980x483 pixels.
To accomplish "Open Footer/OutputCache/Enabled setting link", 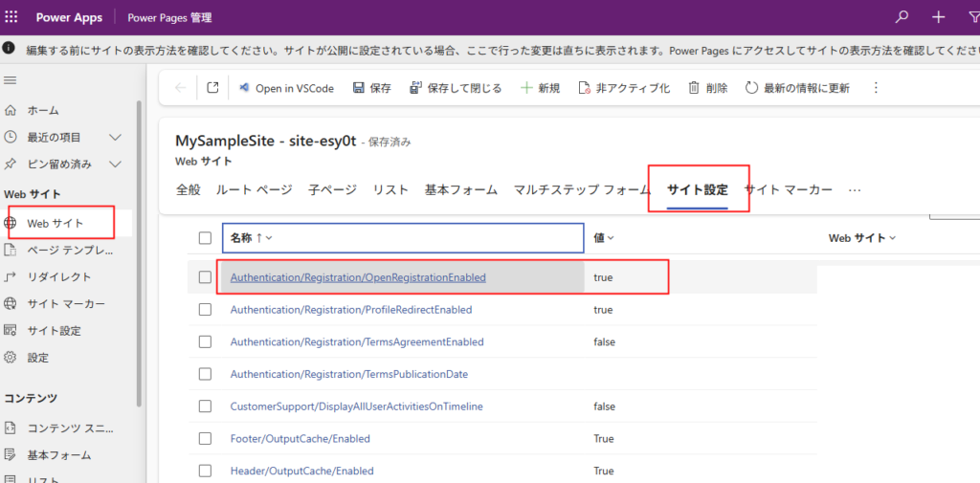I will [300, 439].
